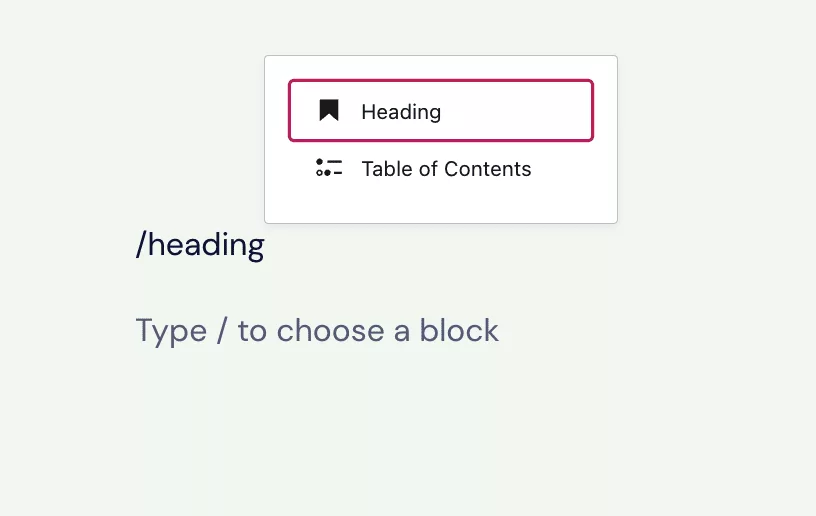Choose the Table of Contents block option
This screenshot has width=816, height=516.
441,168
